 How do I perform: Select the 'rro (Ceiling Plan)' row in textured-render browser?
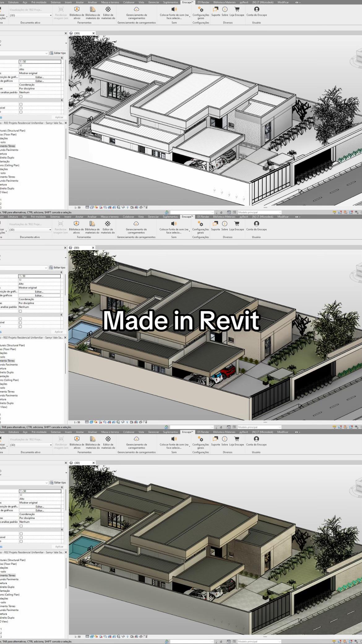click(x=10, y=594)
